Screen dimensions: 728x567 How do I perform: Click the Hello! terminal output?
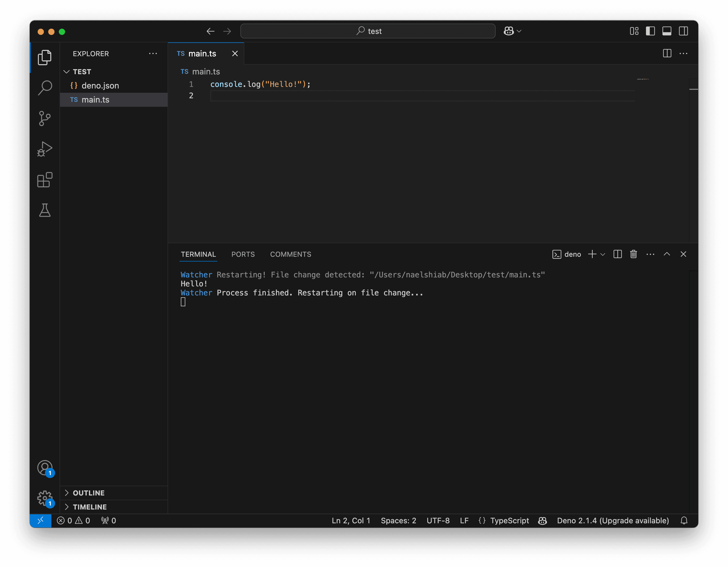pos(194,283)
